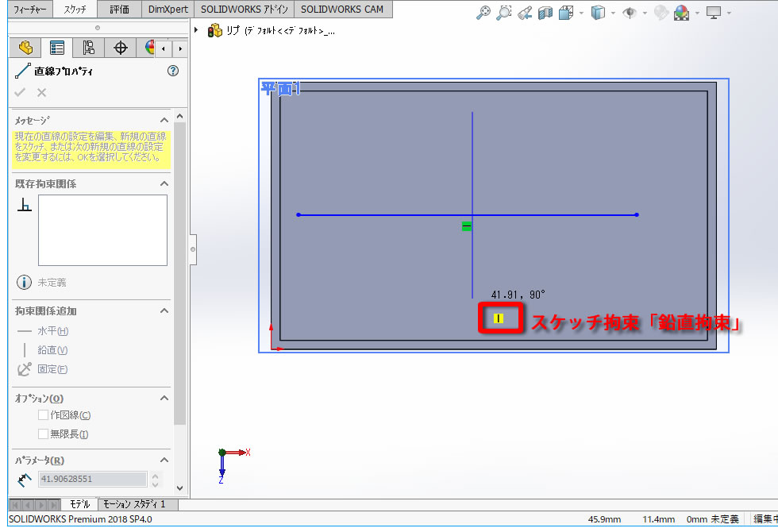Viewport: 778px width, 532px height.
Task: Enable the 無限長 infinite length checkbox
Action: point(43,434)
